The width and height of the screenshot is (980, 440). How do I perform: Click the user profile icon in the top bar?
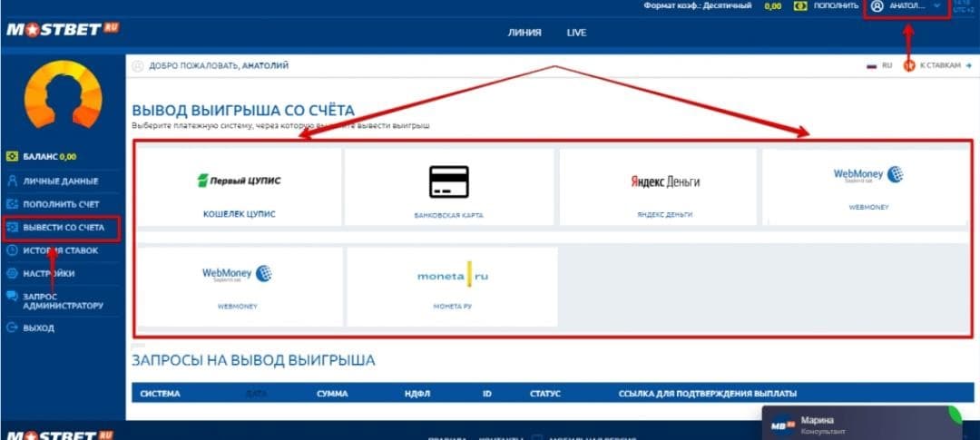click(877, 5)
